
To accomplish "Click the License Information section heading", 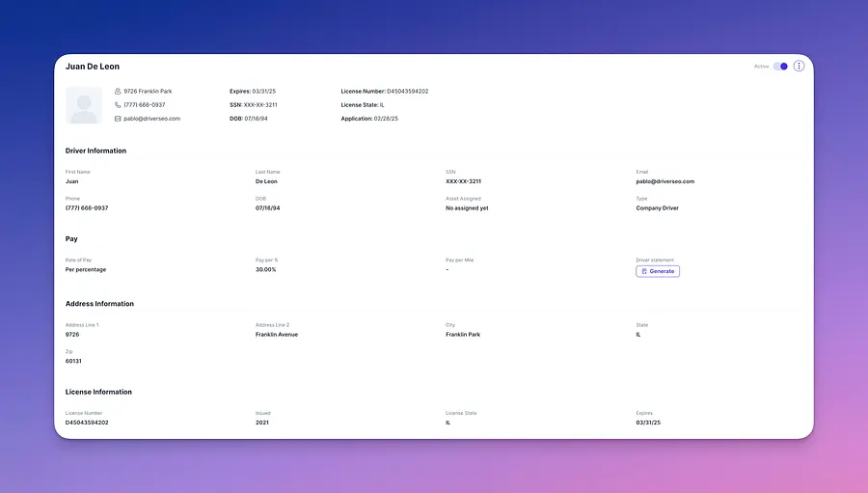I will coord(98,392).
